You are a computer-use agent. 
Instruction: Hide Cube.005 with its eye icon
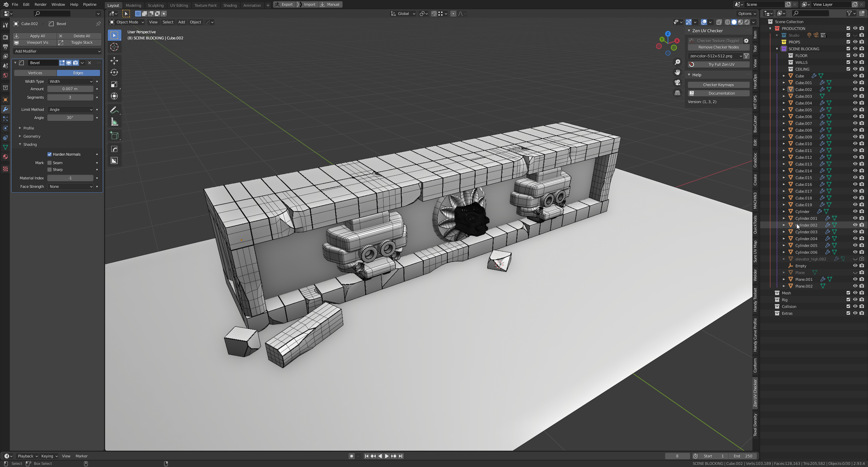pos(855,110)
